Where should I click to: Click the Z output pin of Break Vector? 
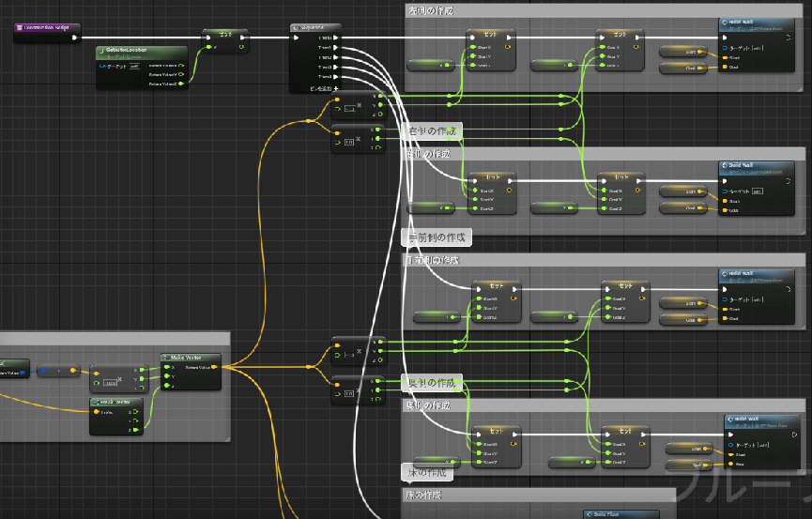pos(136,430)
